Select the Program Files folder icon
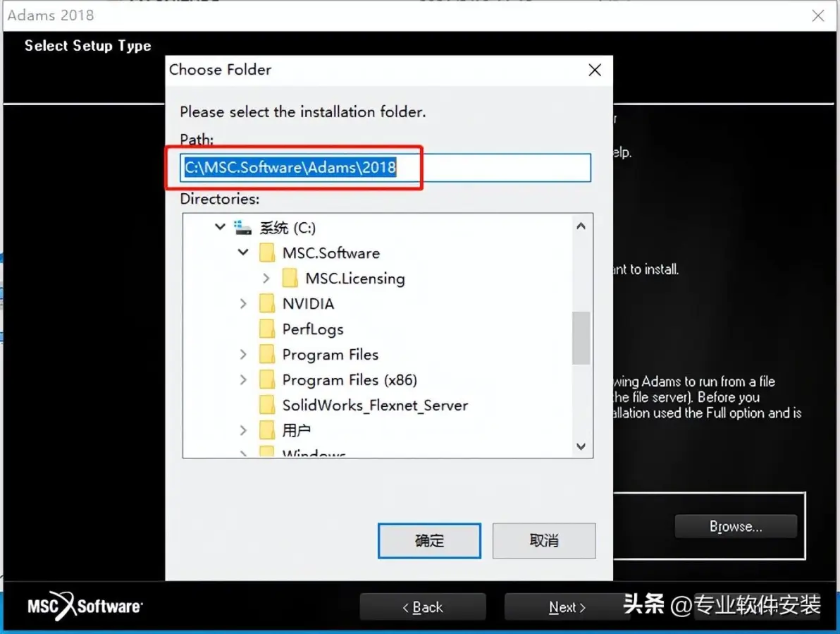 tap(267, 354)
